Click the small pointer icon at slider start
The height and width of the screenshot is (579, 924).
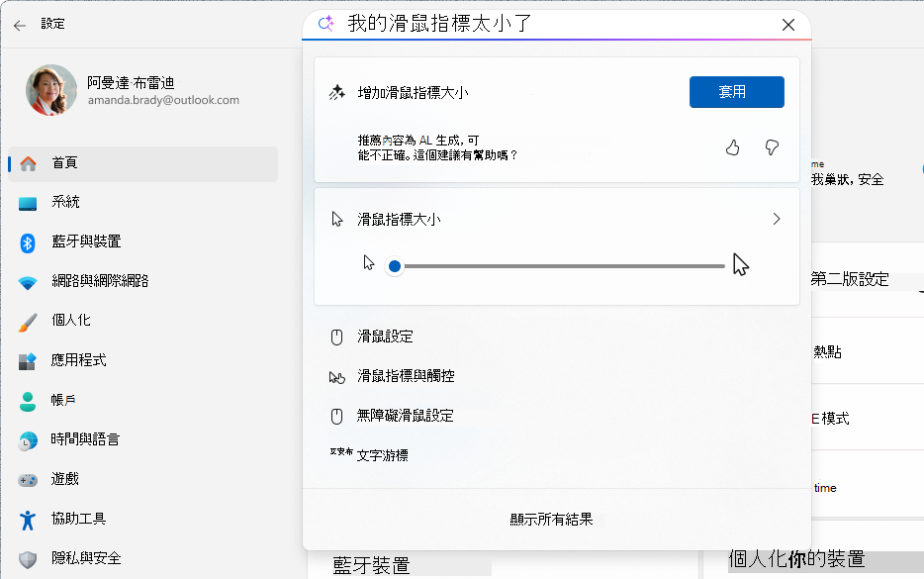(369, 262)
